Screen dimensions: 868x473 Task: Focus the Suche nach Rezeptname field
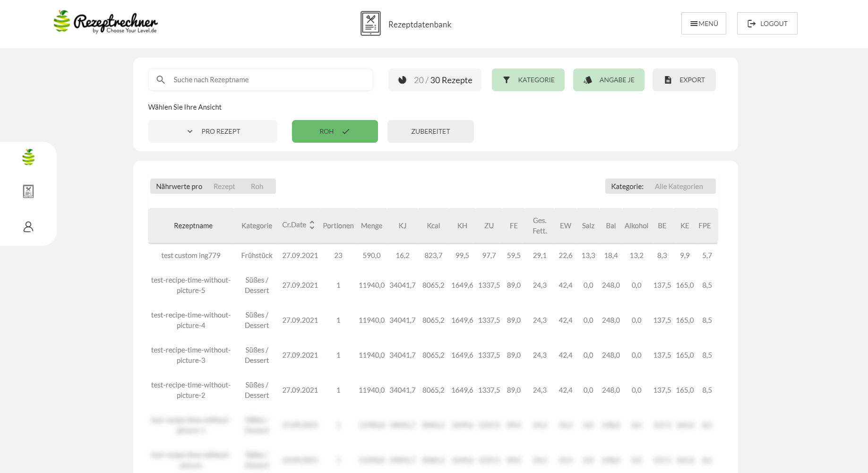click(260, 80)
